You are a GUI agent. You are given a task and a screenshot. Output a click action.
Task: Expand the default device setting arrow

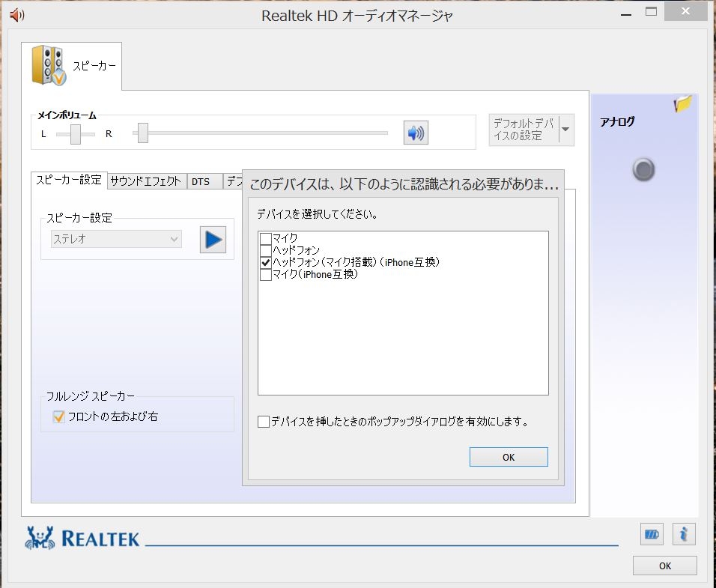pos(566,130)
